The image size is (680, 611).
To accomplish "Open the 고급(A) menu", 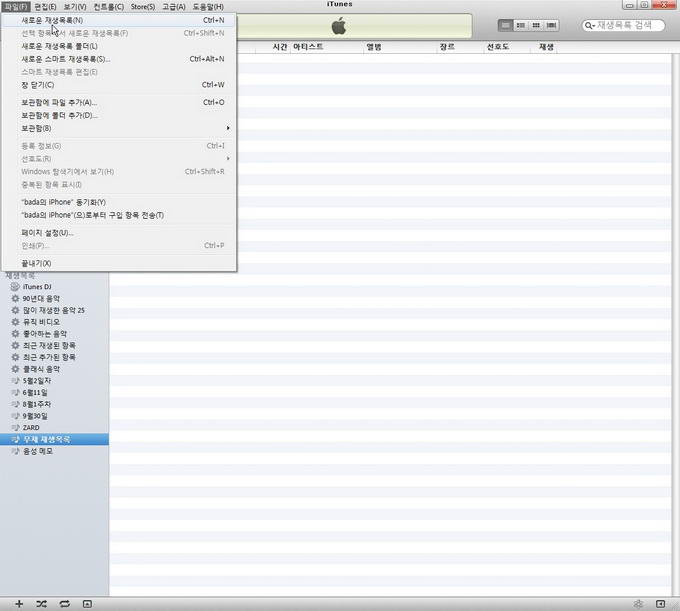I will 173,7.
